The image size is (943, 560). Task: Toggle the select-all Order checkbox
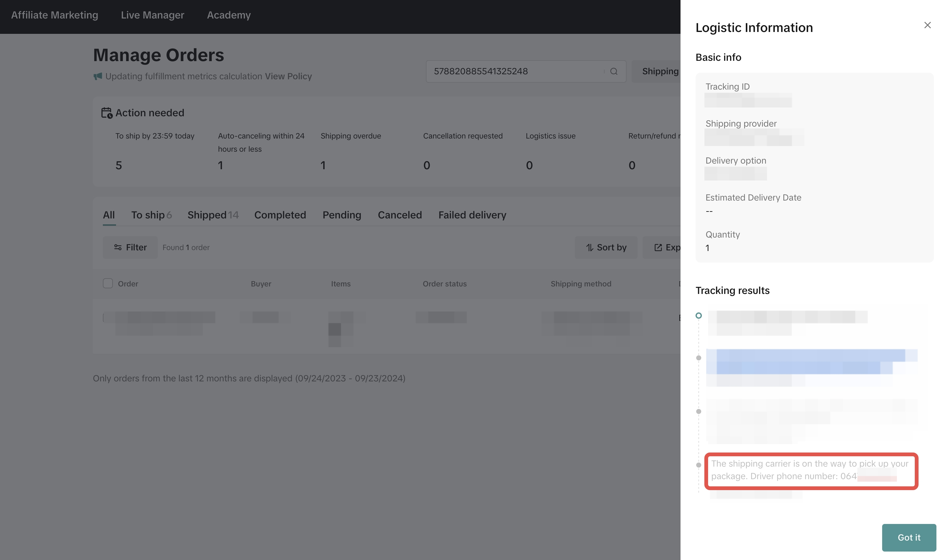pos(108,283)
